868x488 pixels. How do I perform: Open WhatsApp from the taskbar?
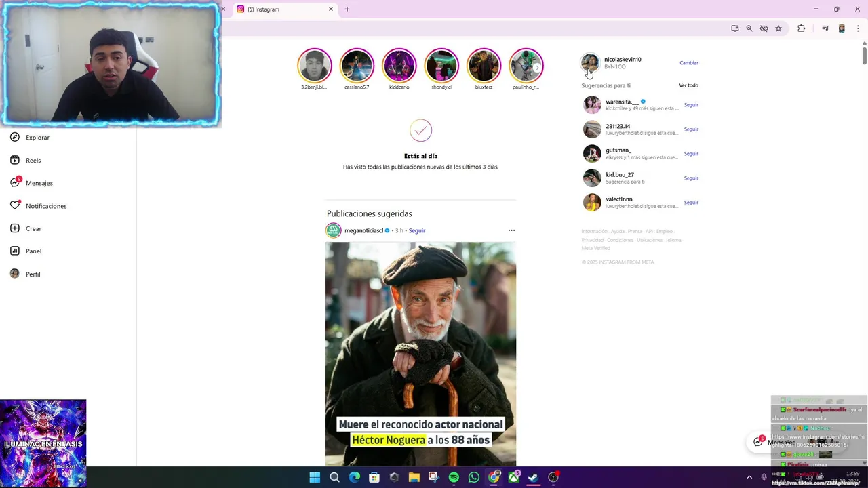click(x=474, y=477)
